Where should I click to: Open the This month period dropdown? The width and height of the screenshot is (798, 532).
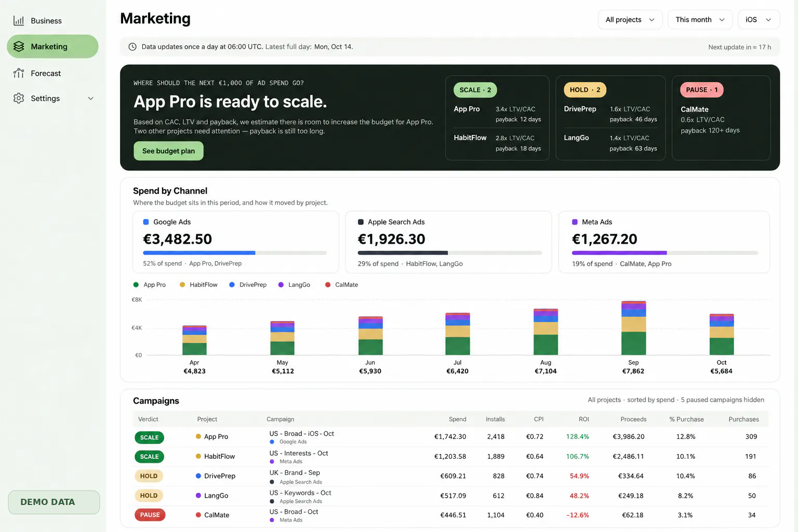click(700, 20)
